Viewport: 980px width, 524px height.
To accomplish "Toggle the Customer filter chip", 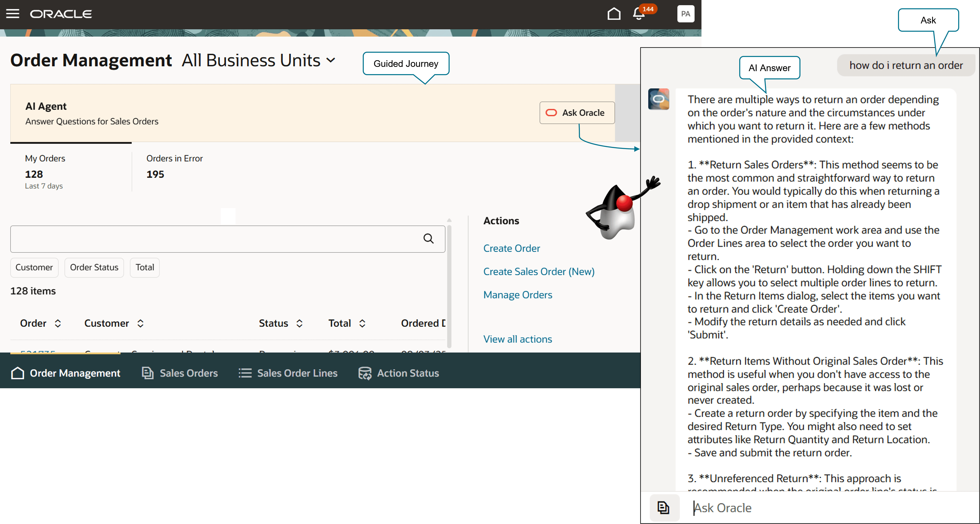I will (x=34, y=267).
